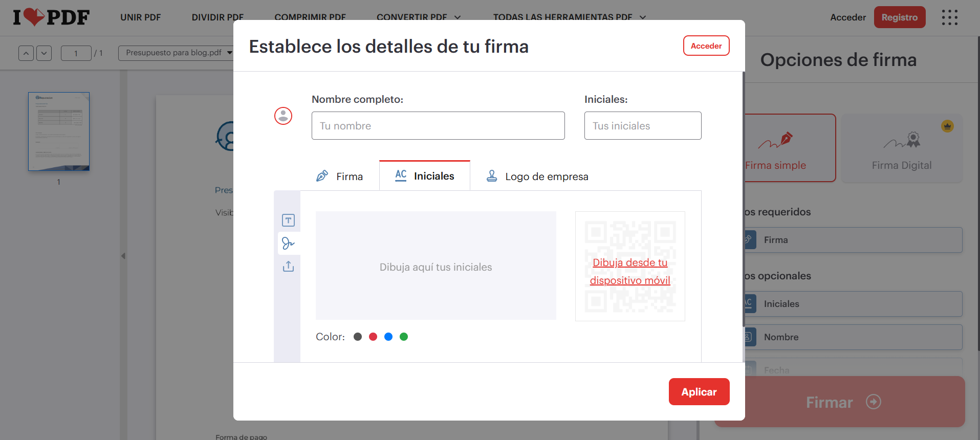This screenshot has width=980, height=440.
Task: Click the Nombre completo input field
Action: [x=438, y=126]
